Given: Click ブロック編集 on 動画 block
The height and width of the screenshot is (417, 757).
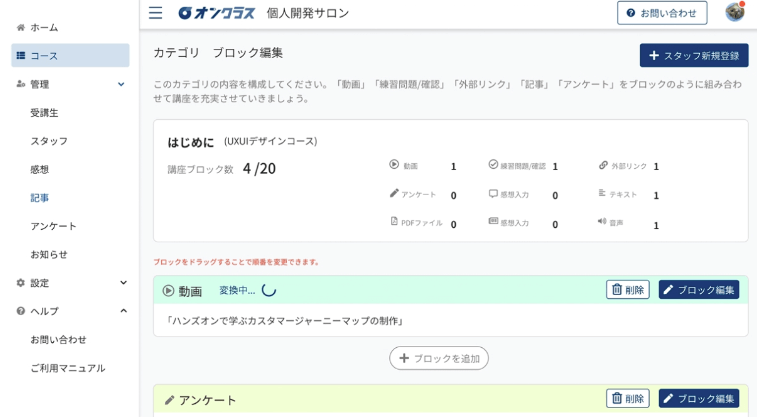Looking at the screenshot, I should 699,290.
